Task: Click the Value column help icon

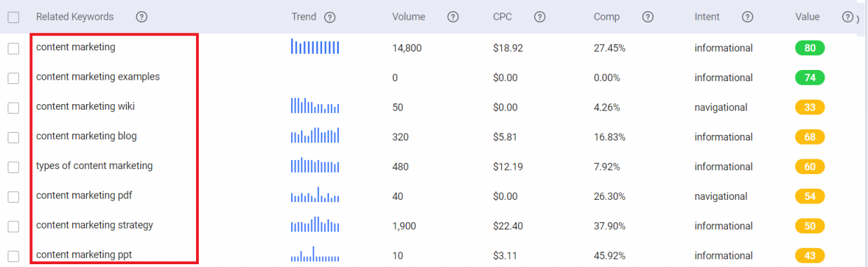Action: [848, 17]
